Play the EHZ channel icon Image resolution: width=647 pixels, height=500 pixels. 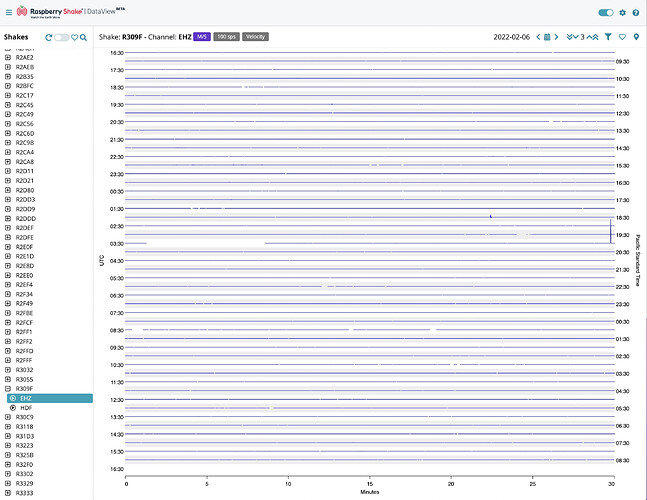click(13, 398)
